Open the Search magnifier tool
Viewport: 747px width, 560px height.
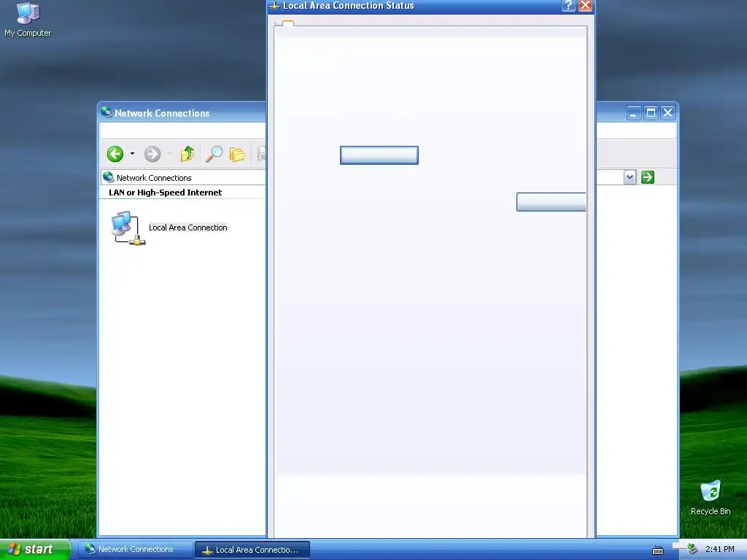214,154
